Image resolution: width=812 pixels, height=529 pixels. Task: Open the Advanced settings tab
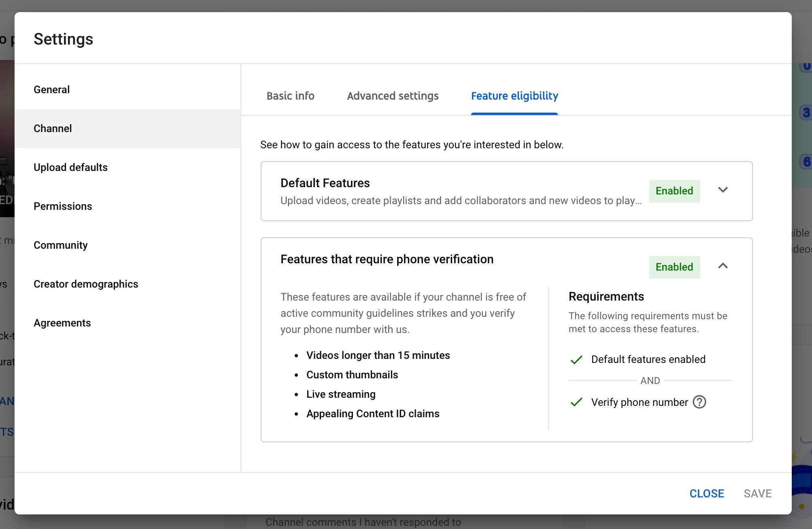pos(393,96)
